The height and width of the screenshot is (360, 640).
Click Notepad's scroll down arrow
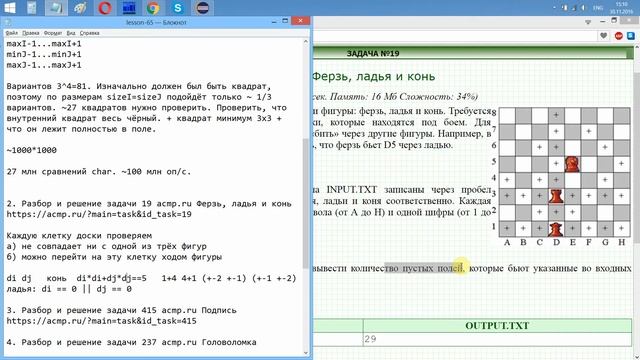click(306, 353)
